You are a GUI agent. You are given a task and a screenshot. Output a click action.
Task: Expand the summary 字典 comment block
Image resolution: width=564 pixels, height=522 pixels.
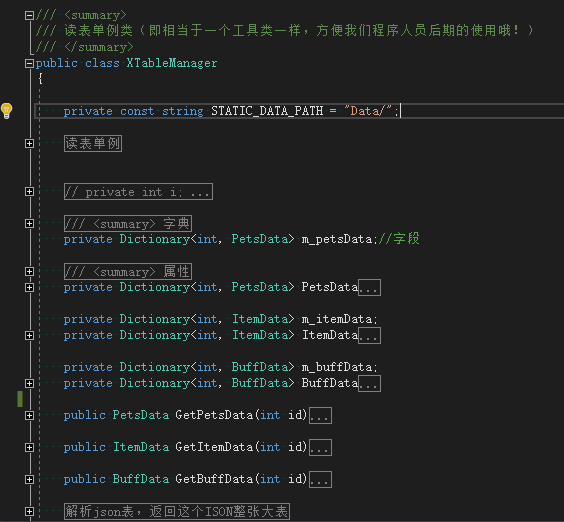tap(29, 223)
